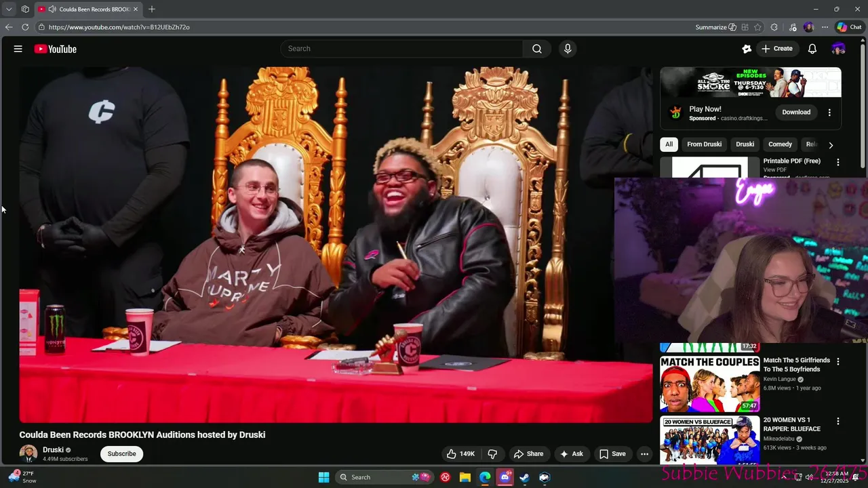This screenshot has width=868, height=488.
Task: Select the Comedy filter chip
Action: pos(780,144)
